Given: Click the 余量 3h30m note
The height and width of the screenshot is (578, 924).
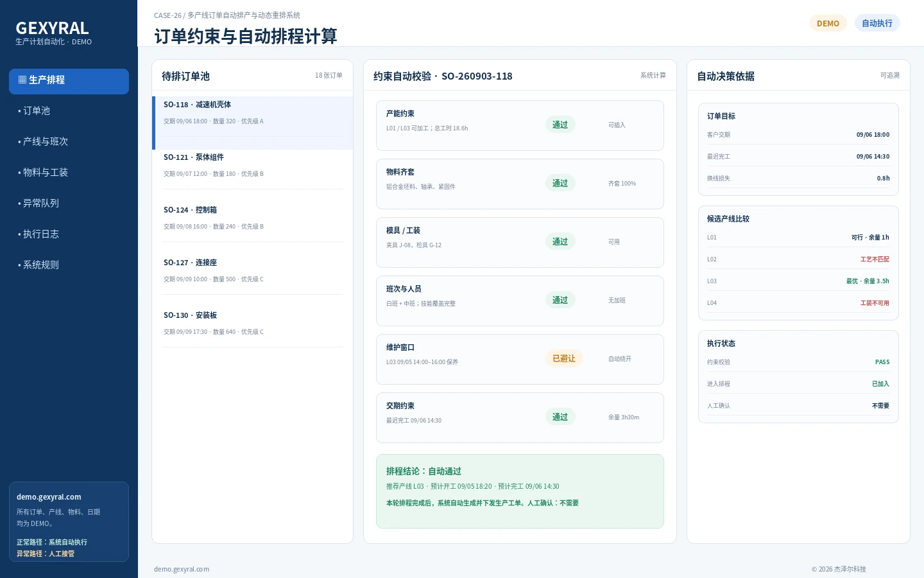Looking at the screenshot, I should (x=624, y=417).
